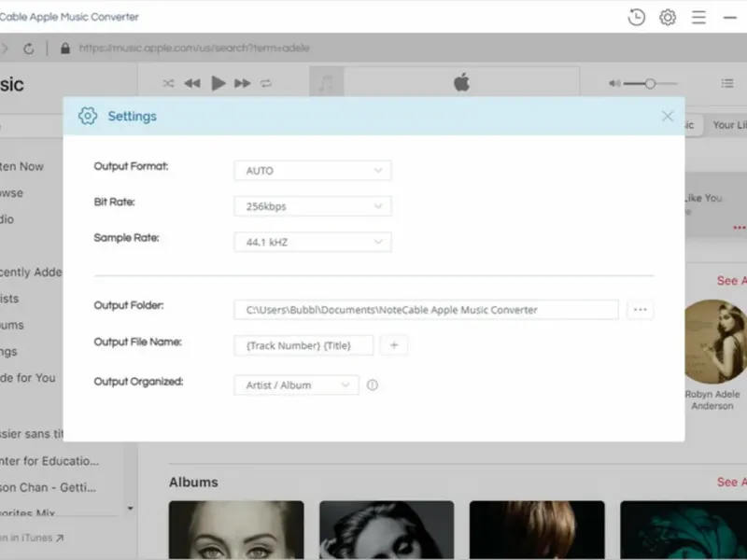Click the red more-options dots

click(x=740, y=228)
